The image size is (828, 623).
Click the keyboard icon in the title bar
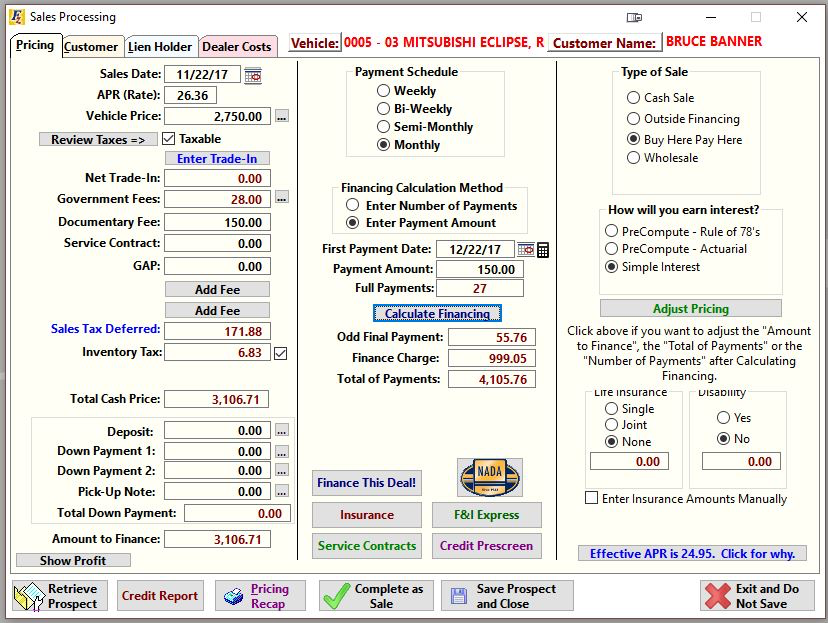pos(634,17)
